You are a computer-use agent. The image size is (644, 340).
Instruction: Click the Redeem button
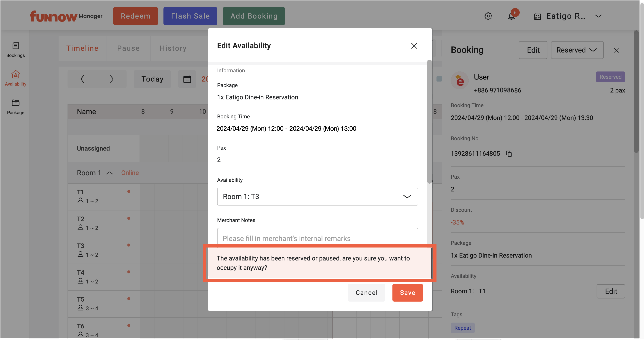(136, 16)
